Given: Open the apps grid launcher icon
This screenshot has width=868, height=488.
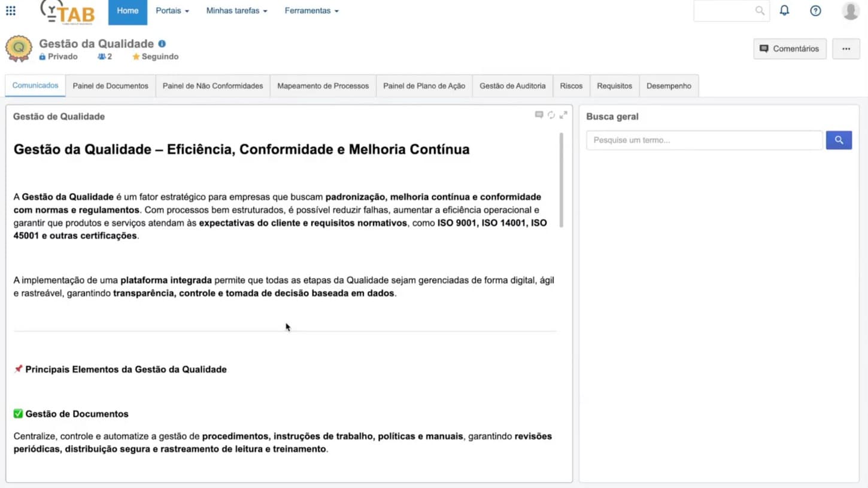Looking at the screenshot, I should tap(11, 11).
